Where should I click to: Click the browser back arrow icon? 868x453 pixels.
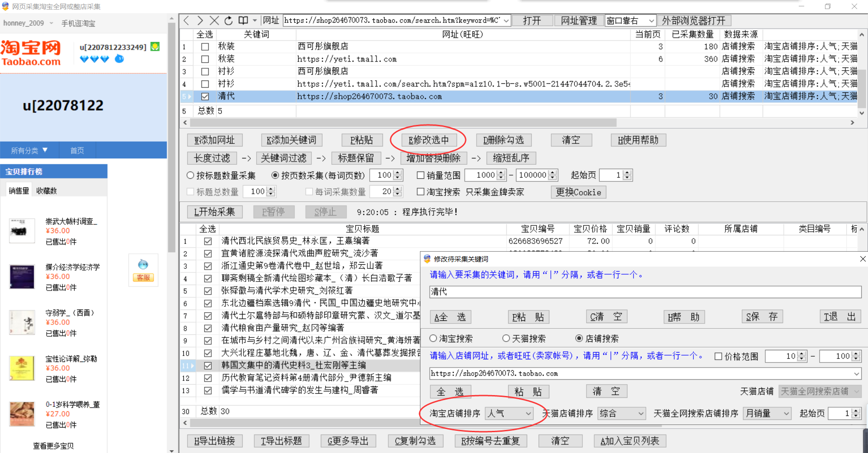click(186, 20)
